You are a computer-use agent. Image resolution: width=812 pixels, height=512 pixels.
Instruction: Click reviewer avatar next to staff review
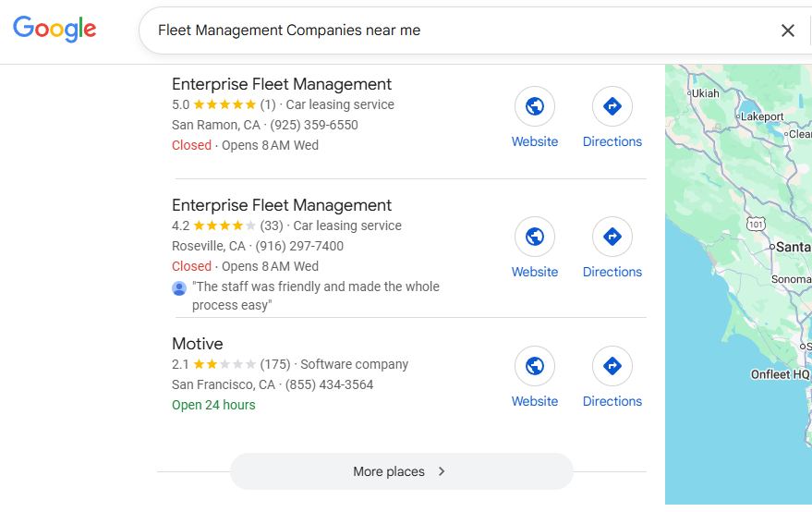point(179,288)
